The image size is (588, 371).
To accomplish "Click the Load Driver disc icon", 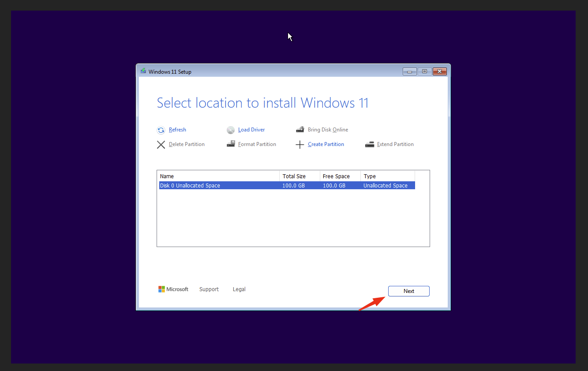I will coord(231,130).
